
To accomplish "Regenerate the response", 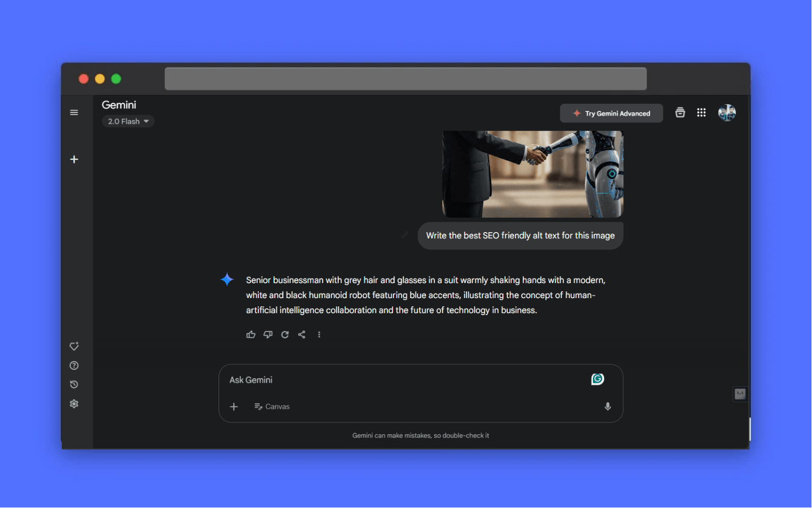I will pyautogui.click(x=285, y=335).
